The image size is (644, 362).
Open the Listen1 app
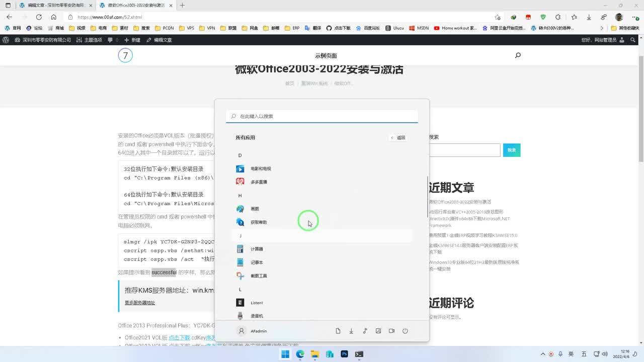coord(257,303)
